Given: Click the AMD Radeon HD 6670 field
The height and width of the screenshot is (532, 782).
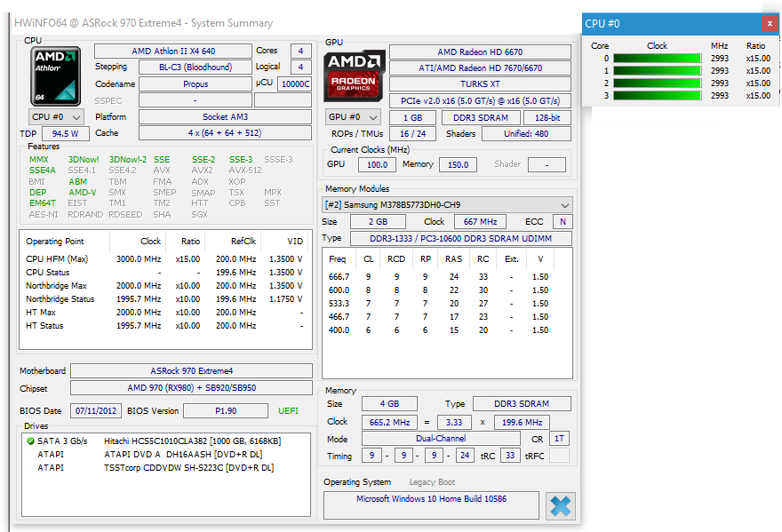Looking at the screenshot, I should point(480,52).
